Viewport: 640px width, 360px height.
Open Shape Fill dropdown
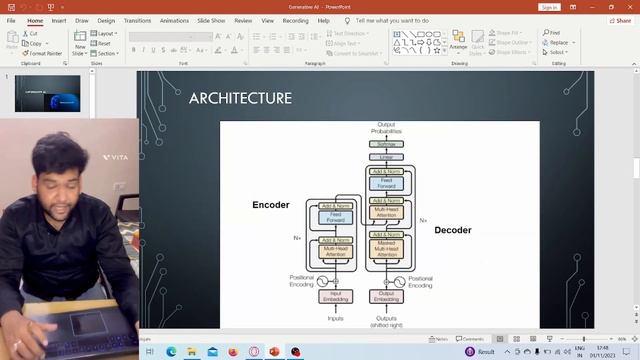coord(505,33)
